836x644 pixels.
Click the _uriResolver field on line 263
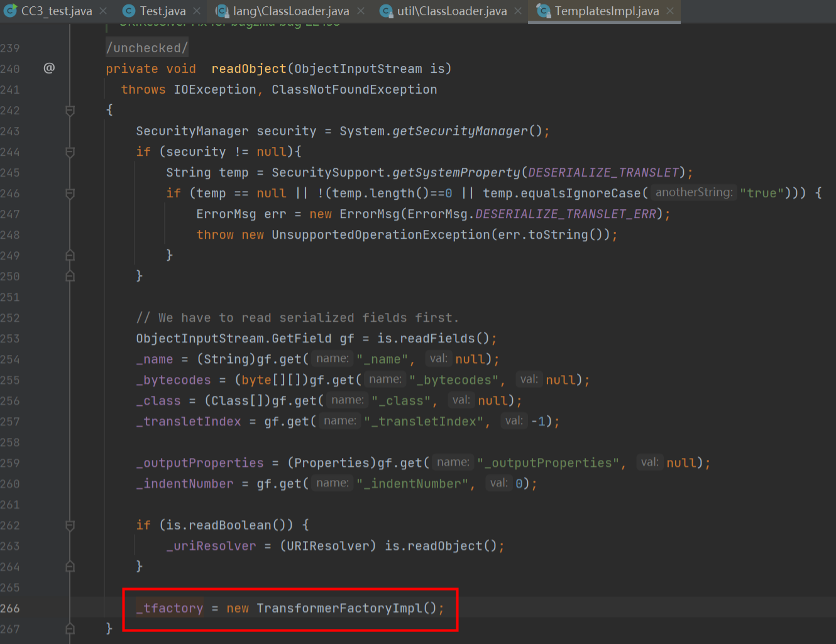coord(211,545)
